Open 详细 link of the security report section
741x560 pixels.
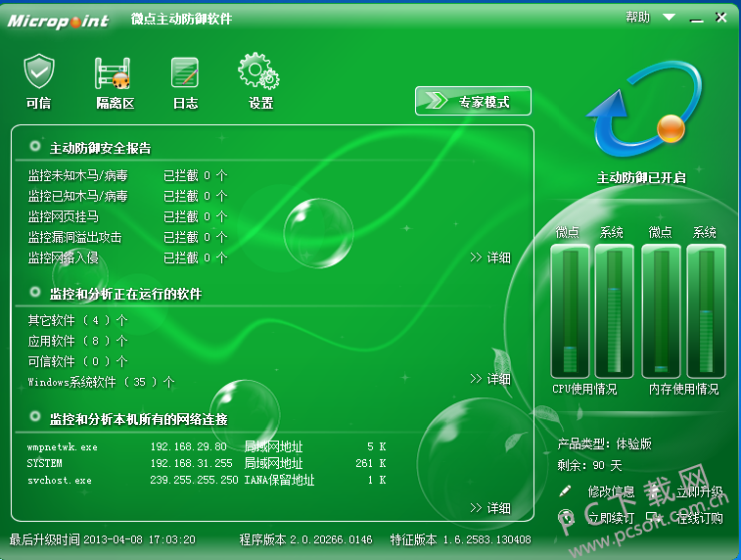click(490, 257)
